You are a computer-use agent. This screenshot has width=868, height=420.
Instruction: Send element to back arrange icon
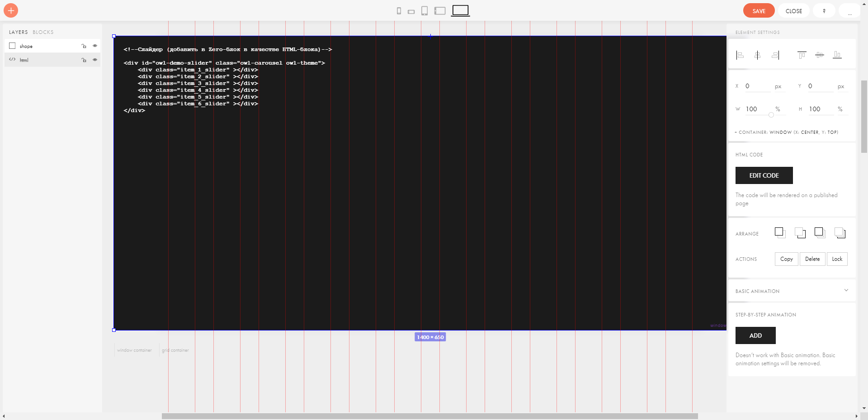(x=840, y=233)
